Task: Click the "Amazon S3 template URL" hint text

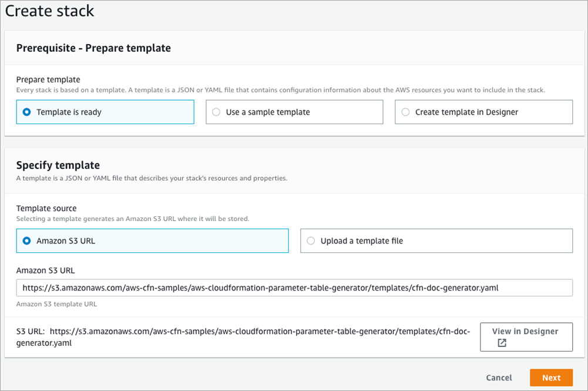Action: tap(56, 304)
